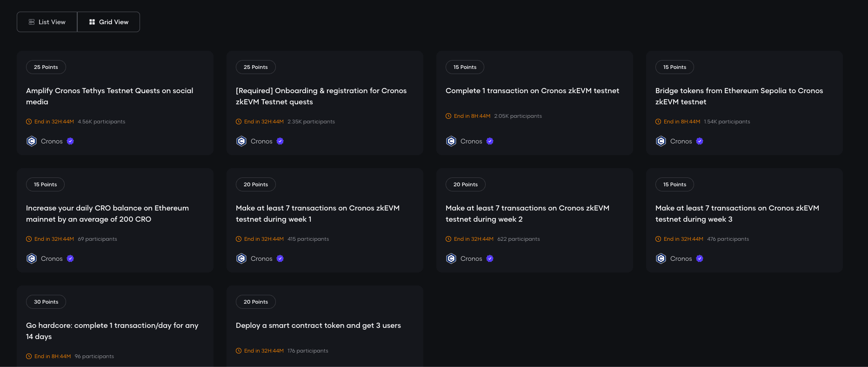Open Complete 1 transaction quest title
The image size is (868, 367).
click(532, 91)
